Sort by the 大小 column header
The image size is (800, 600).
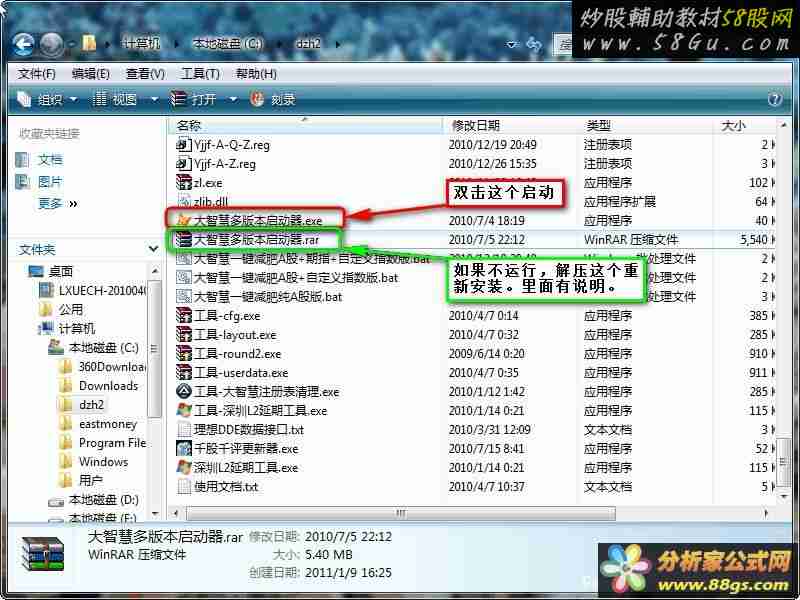(x=744, y=125)
